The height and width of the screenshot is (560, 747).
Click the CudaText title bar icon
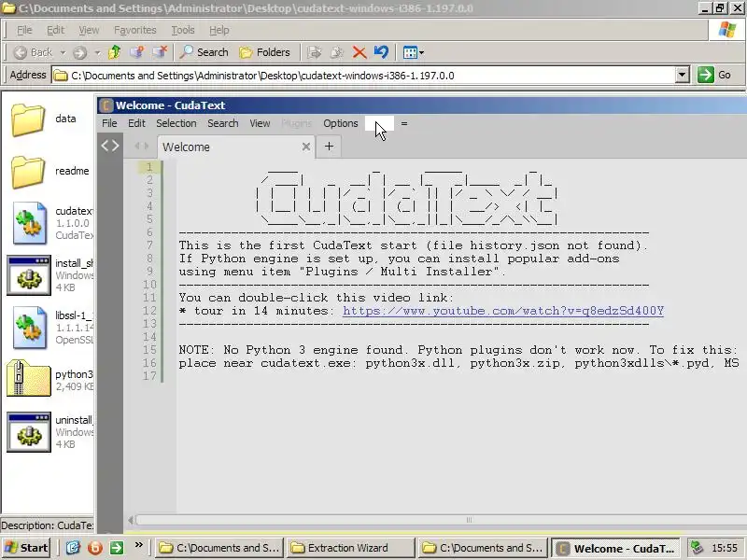coord(106,105)
